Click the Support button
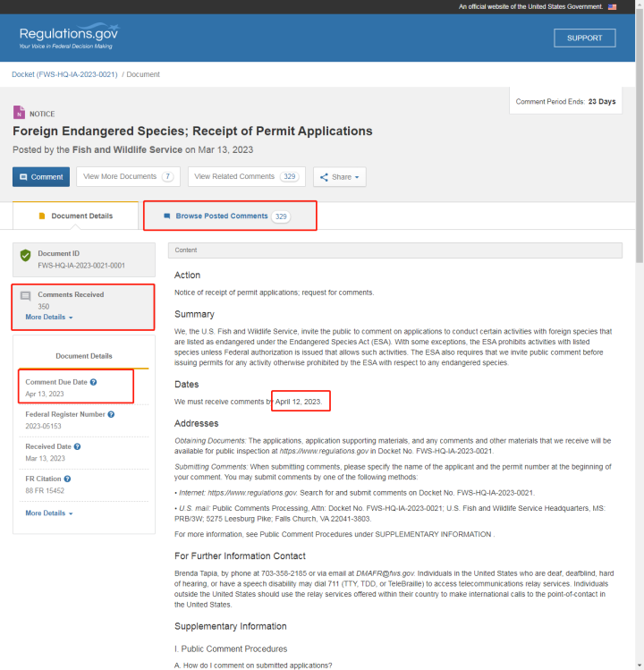Image resolution: width=644 pixels, height=670 pixels. pyautogui.click(x=584, y=38)
